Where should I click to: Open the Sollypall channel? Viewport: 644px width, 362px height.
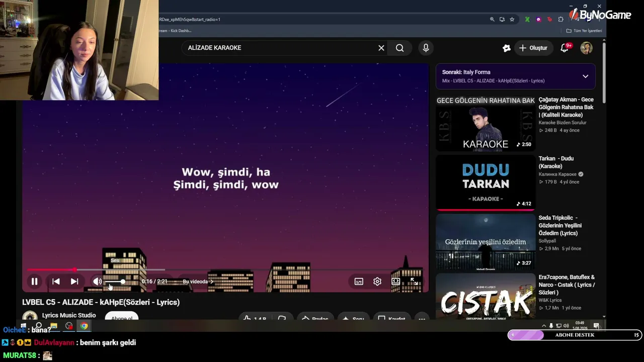(547, 241)
